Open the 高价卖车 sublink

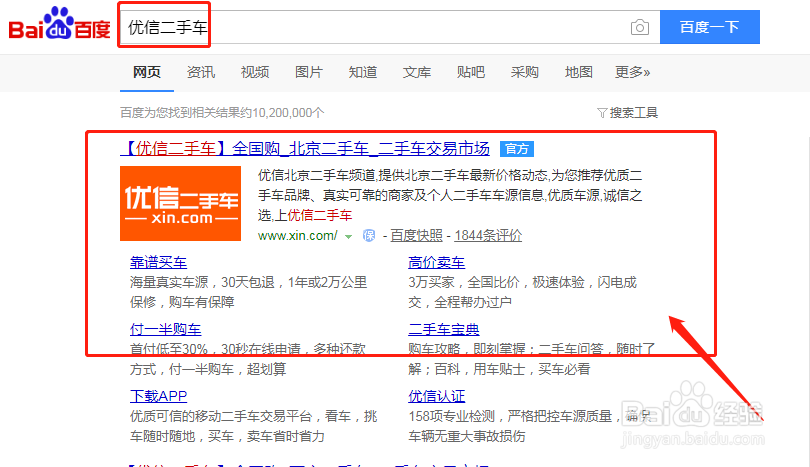click(437, 262)
